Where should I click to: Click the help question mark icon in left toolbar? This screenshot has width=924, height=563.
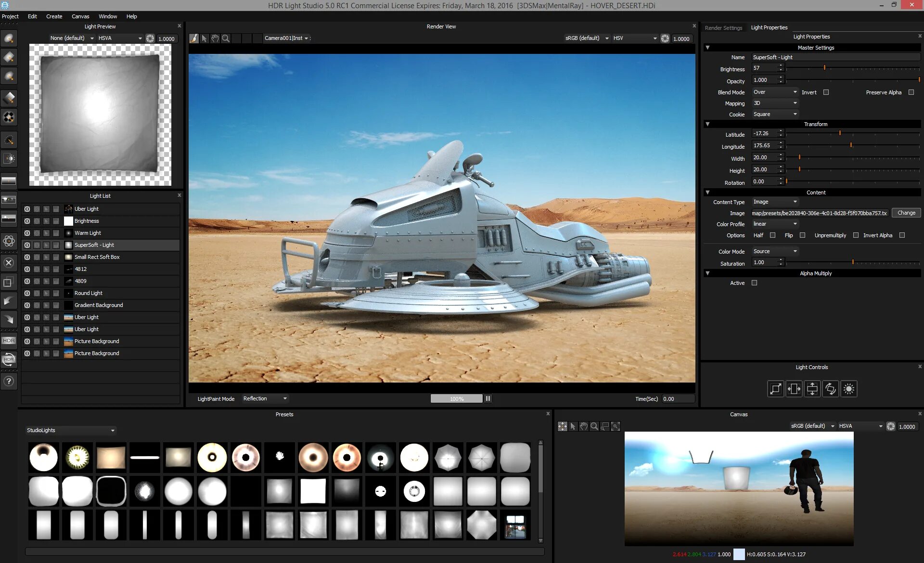(9, 381)
